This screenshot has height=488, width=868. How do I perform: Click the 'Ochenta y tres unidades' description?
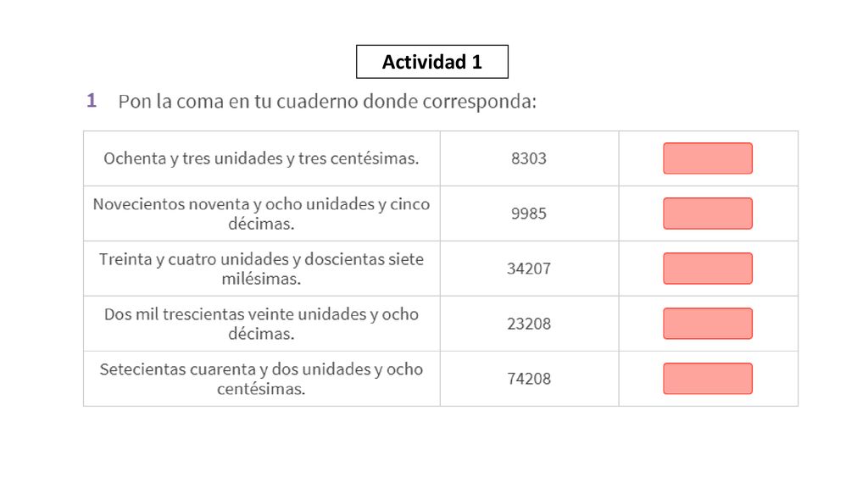point(261,158)
